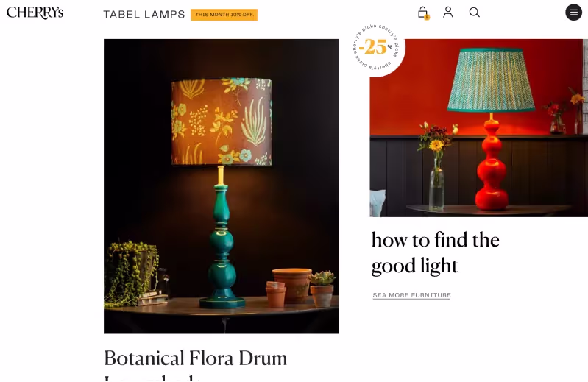The image size is (588, 382).
Task: Open the shopping bag icon
Action: point(422,12)
